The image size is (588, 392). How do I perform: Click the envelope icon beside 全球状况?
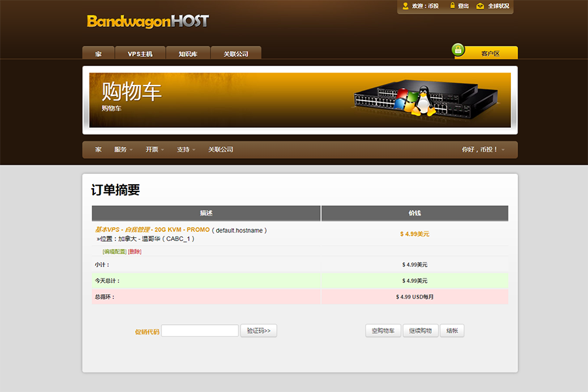point(480,6)
